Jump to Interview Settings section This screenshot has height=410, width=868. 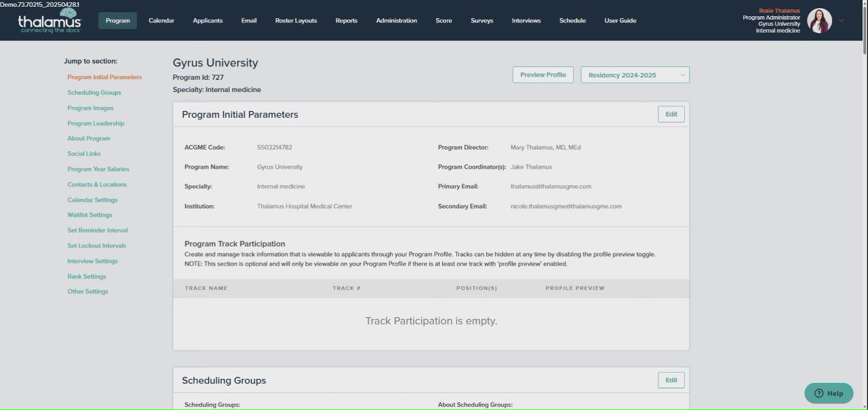pyautogui.click(x=92, y=261)
